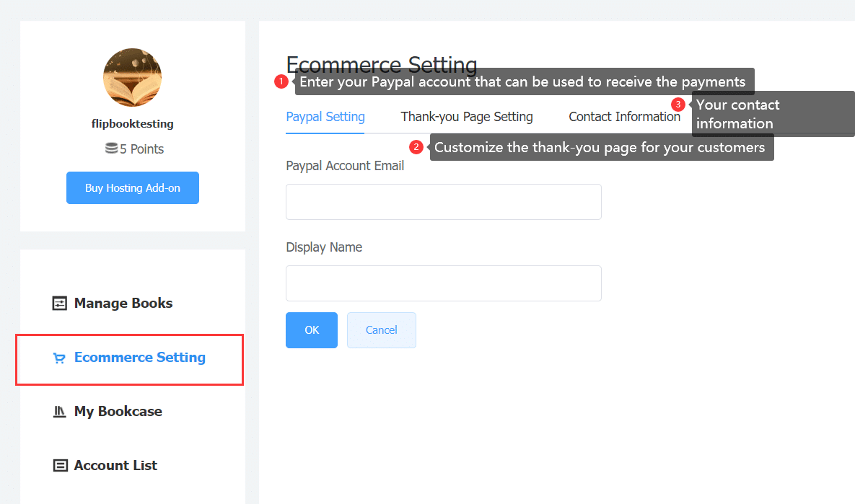
Task: Click the Ecommerce Setting shopping cart icon
Action: (x=59, y=358)
